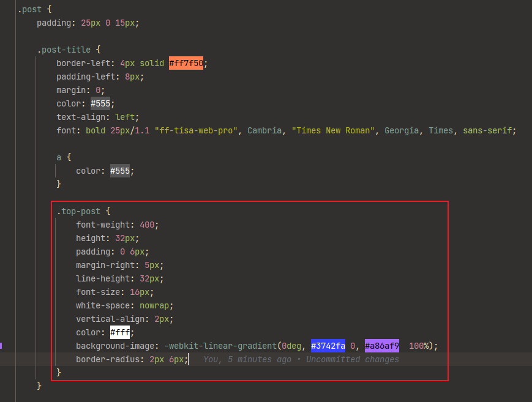Open the purple change marker in the gutter
The image size is (532, 402).
tap(1, 346)
